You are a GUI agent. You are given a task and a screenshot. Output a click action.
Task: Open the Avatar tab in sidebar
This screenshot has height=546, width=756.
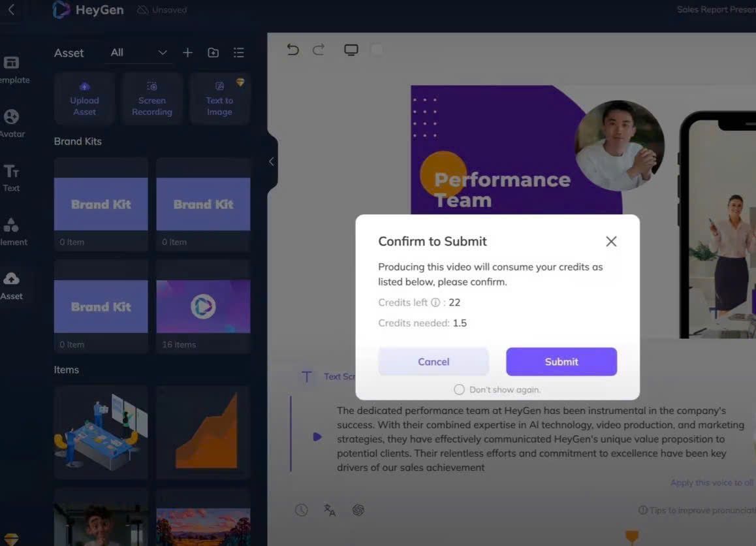coord(12,123)
